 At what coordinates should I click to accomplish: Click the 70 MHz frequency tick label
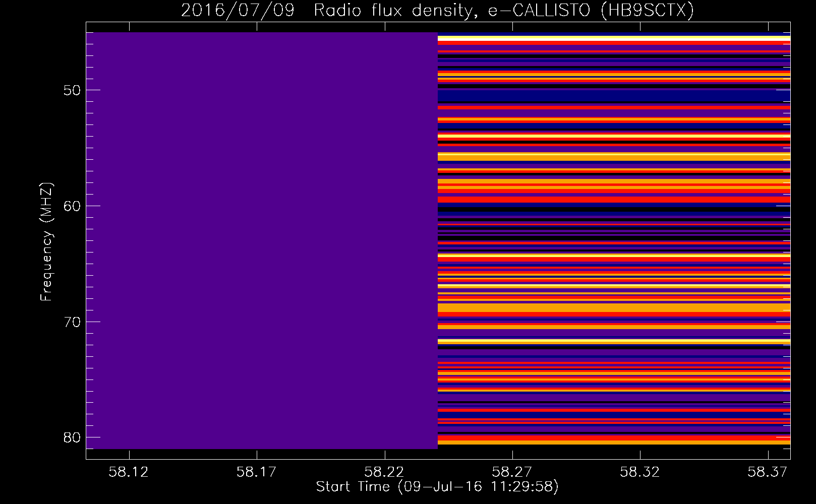(x=72, y=322)
